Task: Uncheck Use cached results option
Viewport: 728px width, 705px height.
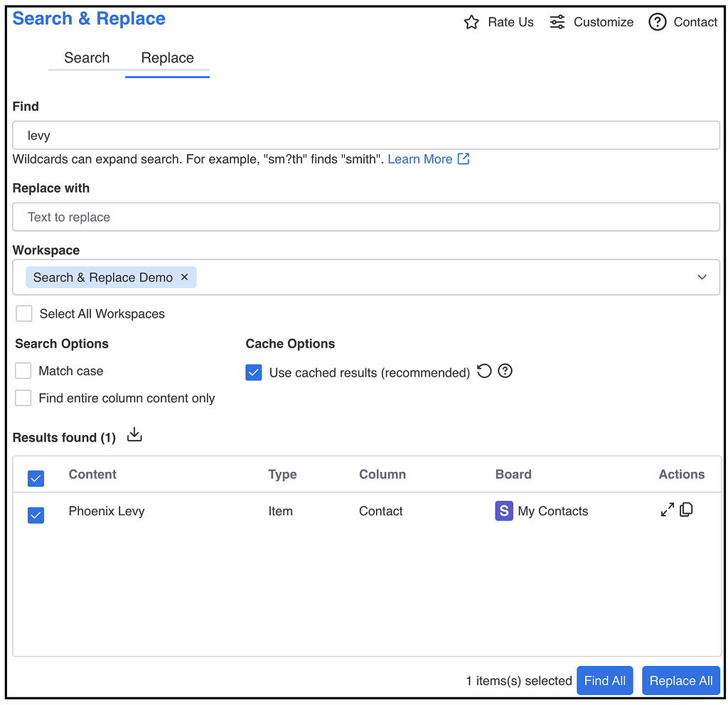Action: click(254, 372)
